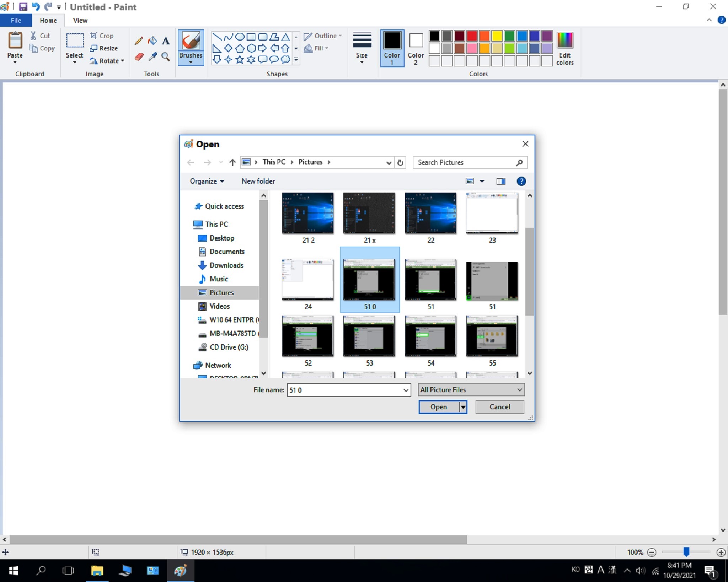Image resolution: width=728 pixels, height=582 pixels.
Task: Pick the red color swatch
Action: 472,36
